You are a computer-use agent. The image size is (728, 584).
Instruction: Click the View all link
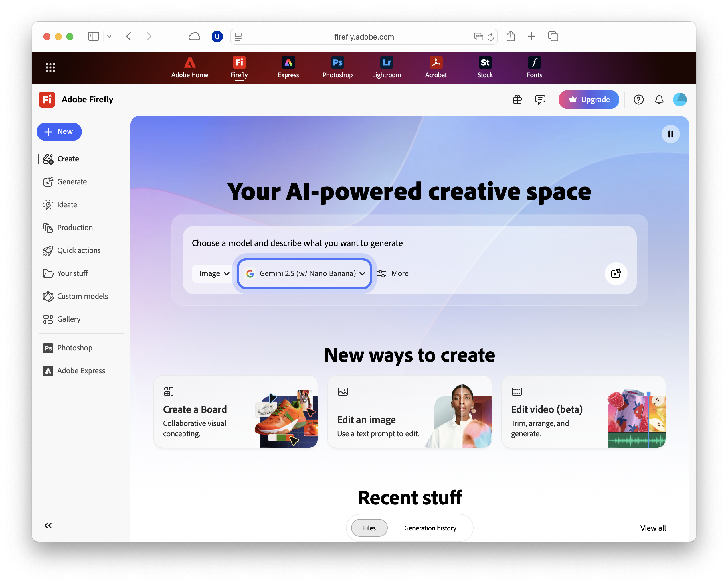tap(653, 528)
